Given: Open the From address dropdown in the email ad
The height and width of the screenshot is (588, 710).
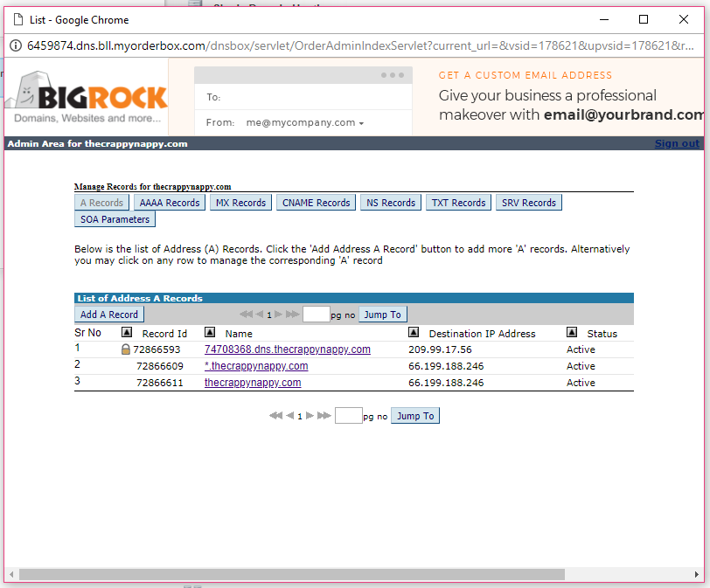Looking at the screenshot, I should pyautogui.click(x=361, y=123).
